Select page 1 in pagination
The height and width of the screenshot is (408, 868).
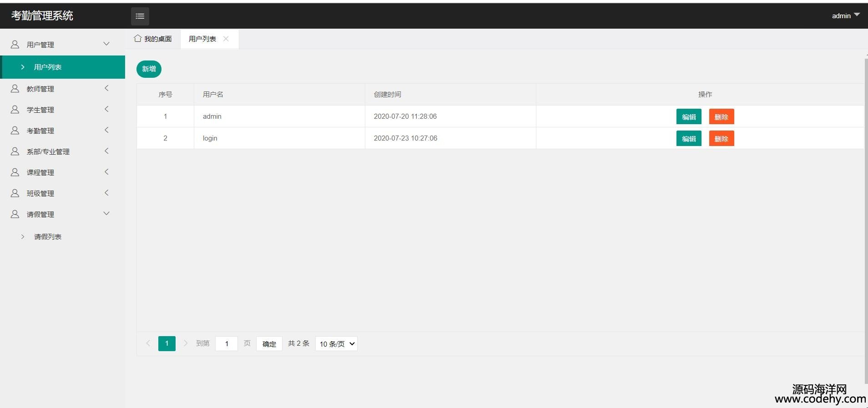[x=167, y=343]
